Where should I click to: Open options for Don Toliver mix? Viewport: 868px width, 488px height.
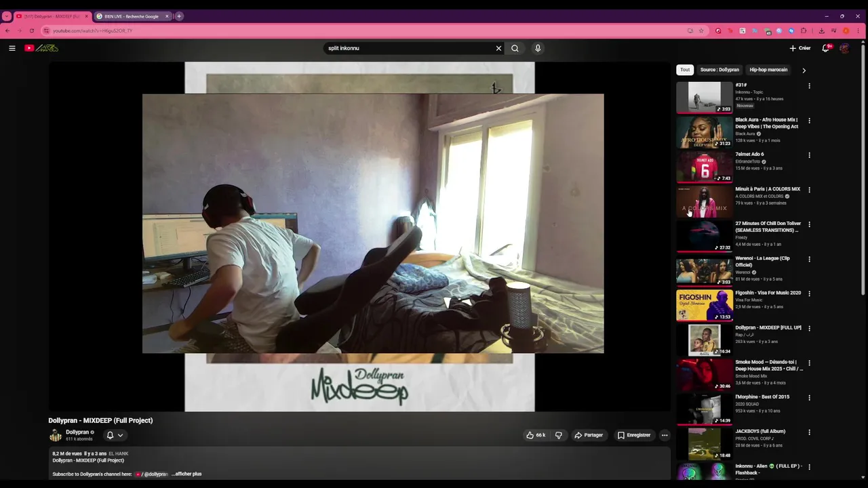809,224
